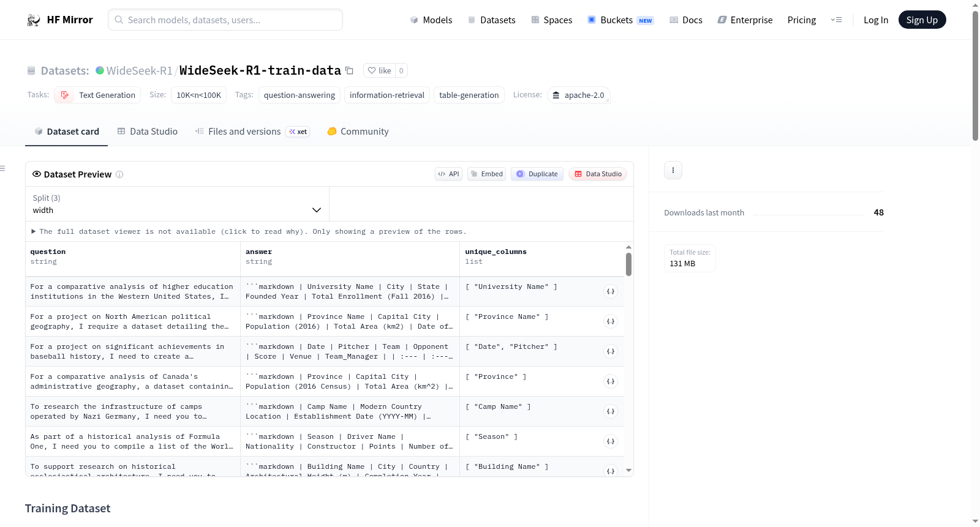Image resolution: width=980 pixels, height=527 pixels.
Task: Open Buckets in the navigation bar
Action: point(620,20)
